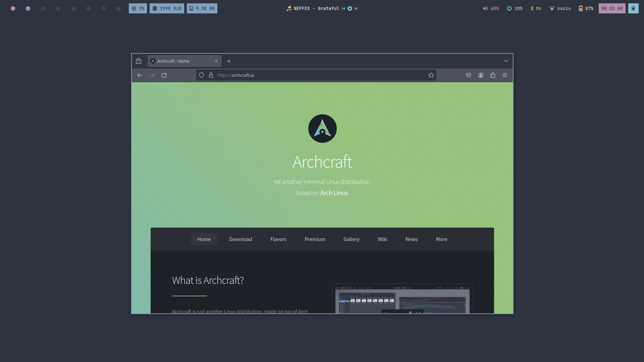644x362 pixels.
Task: Select the Archcraft : Home tab
Action: 181,61
